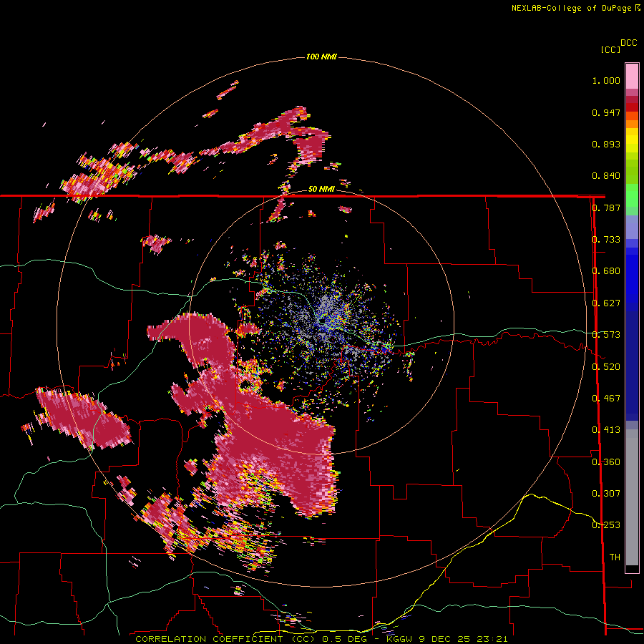Click the CORRELATION COEFFICIENT (CC) caption text
Viewport: 644px width, 644px height.
click(225, 639)
